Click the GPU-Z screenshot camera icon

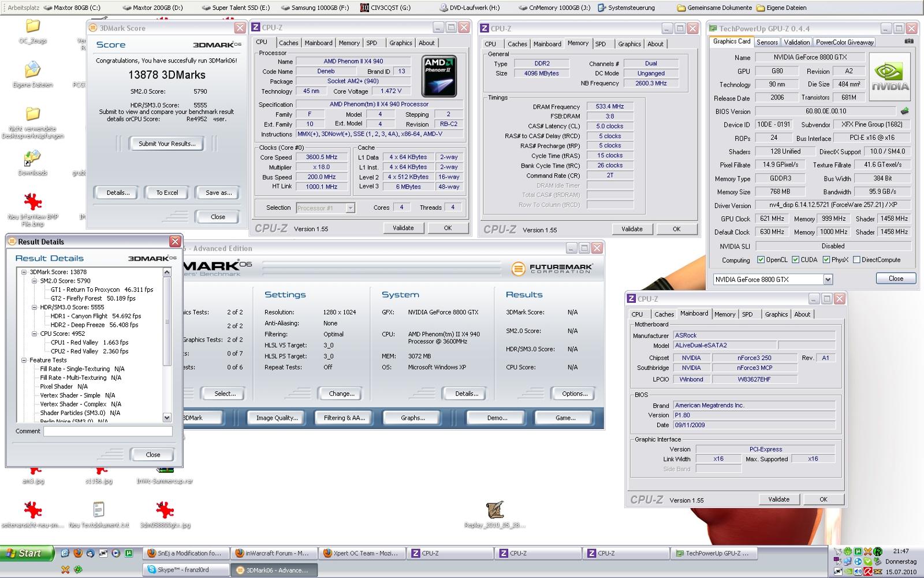pyautogui.click(x=909, y=42)
